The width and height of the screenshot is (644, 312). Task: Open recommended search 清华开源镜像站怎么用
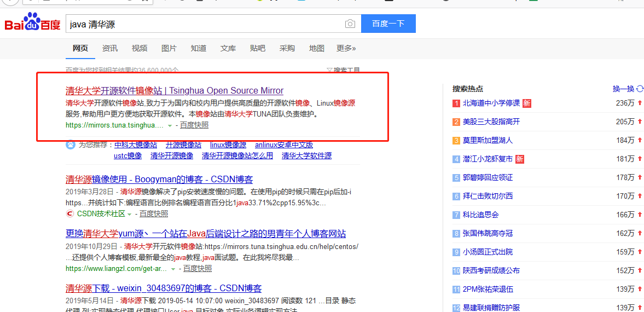click(x=237, y=156)
